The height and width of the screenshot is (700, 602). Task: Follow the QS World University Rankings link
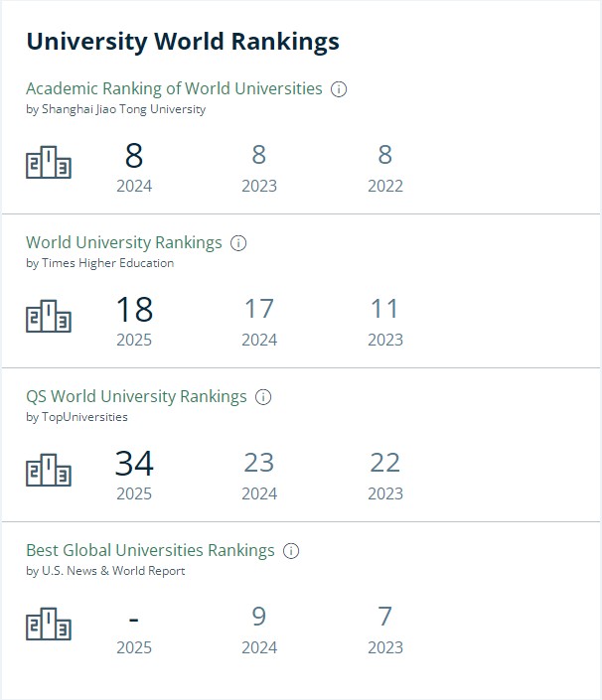[x=136, y=396]
